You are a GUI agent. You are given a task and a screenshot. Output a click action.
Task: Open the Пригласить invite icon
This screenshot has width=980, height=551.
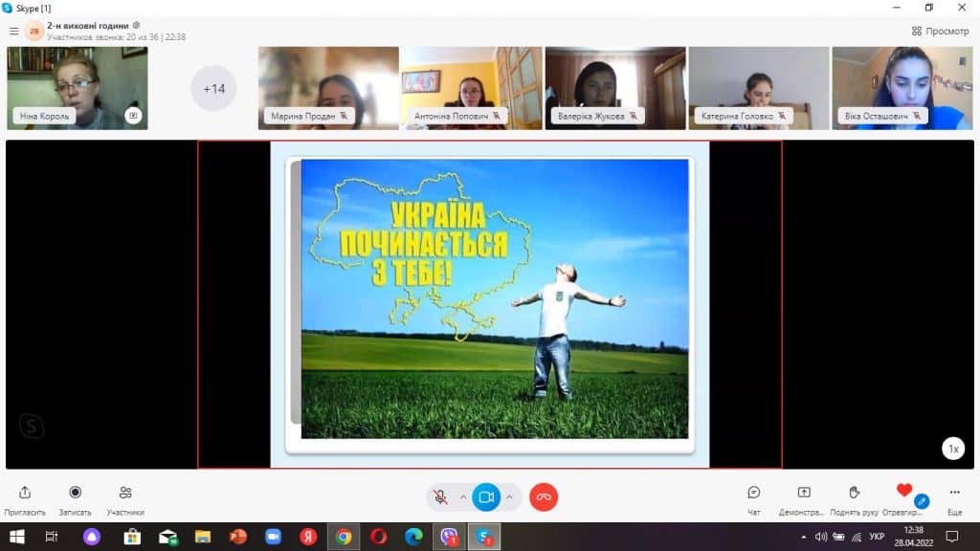tap(25, 493)
